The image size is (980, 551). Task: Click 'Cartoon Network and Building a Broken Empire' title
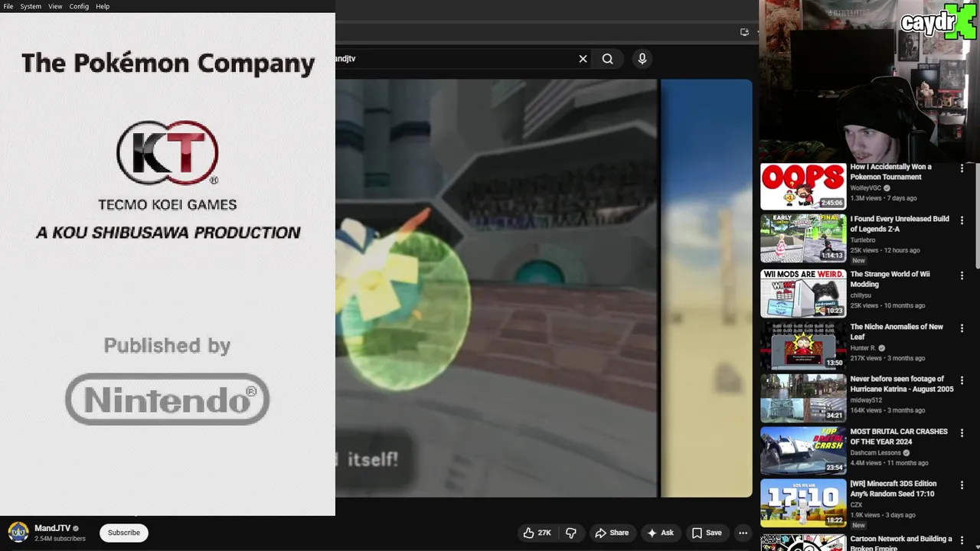[901, 543]
